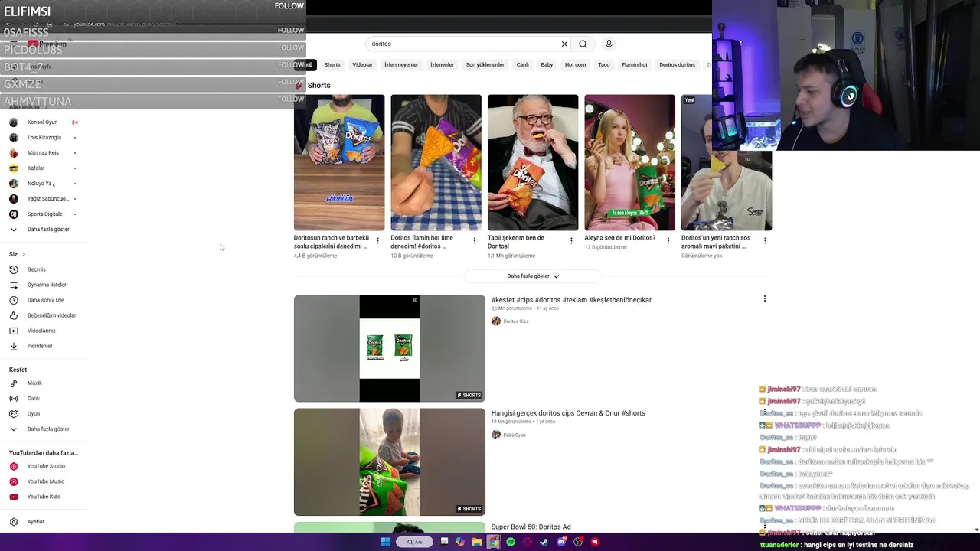The image size is (980, 551).
Task: Select the Shorts filter chip
Action: click(332, 65)
